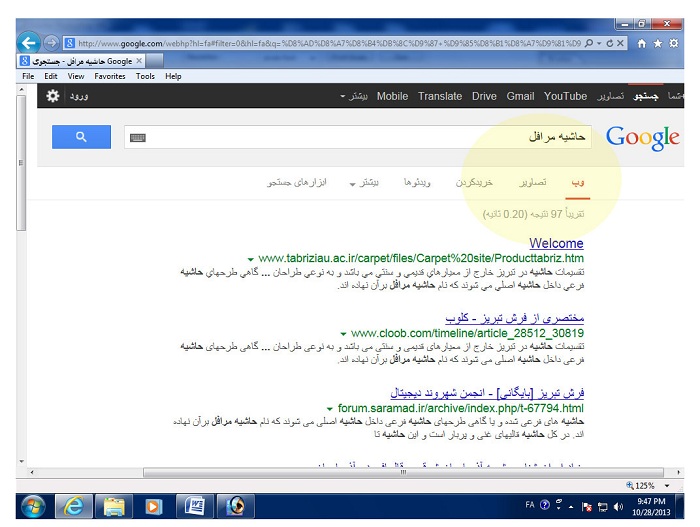Open a new blank tab
The image size is (700, 527).
coord(154,61)
